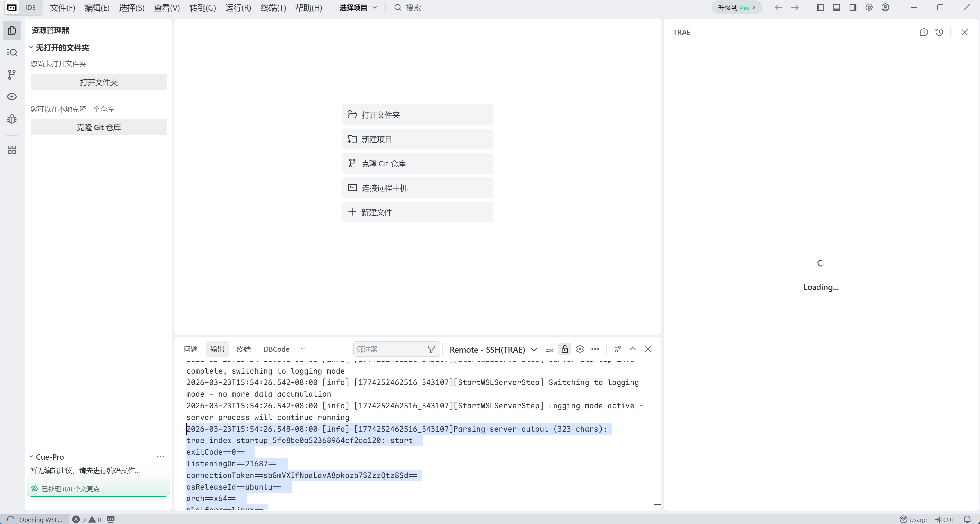
Task: Click the 克隆 Git 仓库 sidebar button
Action: click(98, 127)
